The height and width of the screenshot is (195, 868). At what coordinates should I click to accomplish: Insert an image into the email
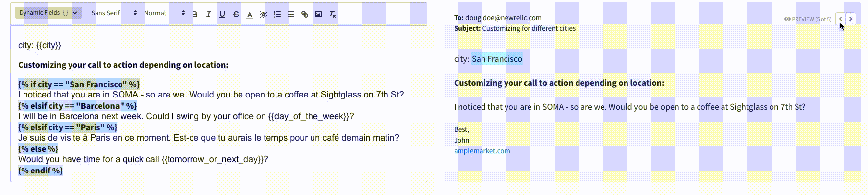[318, 14]
